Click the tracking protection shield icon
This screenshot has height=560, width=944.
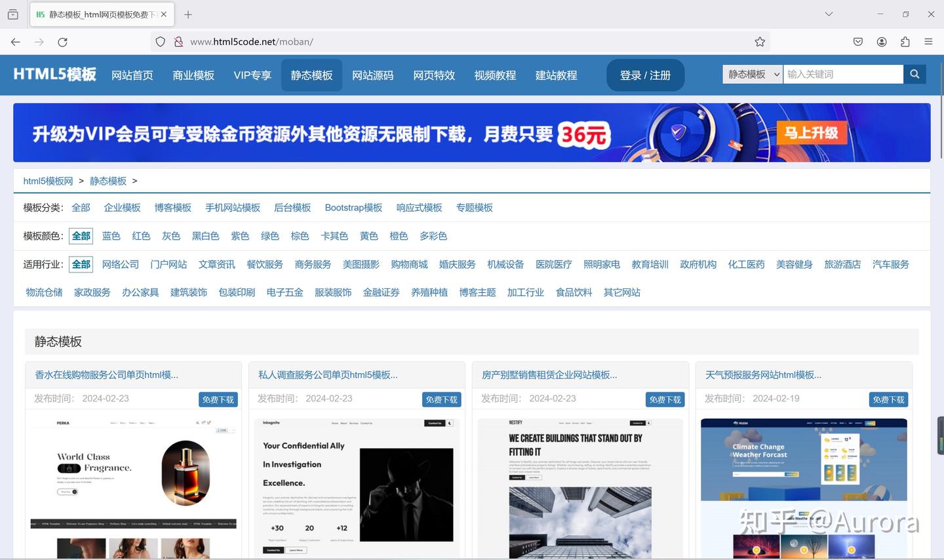[159, 41]
